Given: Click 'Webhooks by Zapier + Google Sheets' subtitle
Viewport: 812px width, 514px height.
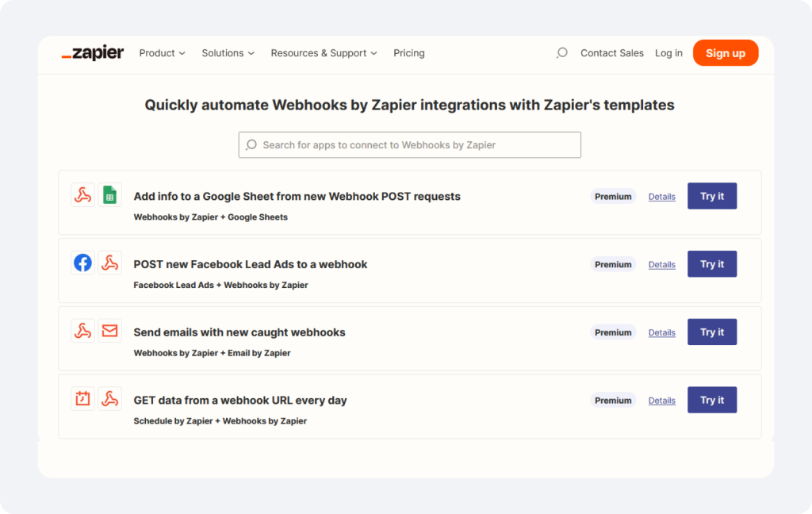Looking at the screenshot, I should tap(210, 217).
